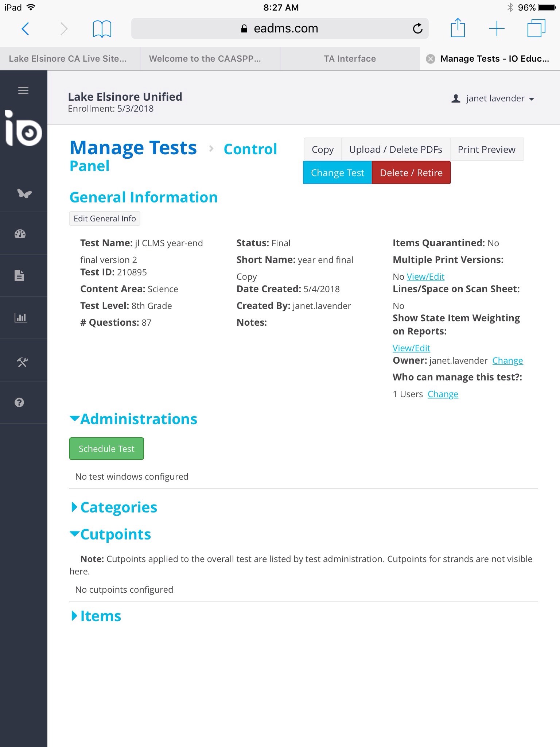Screen dimensions: 560x747
Task: Tap the Safari share icon
Action: click(458, 28)
